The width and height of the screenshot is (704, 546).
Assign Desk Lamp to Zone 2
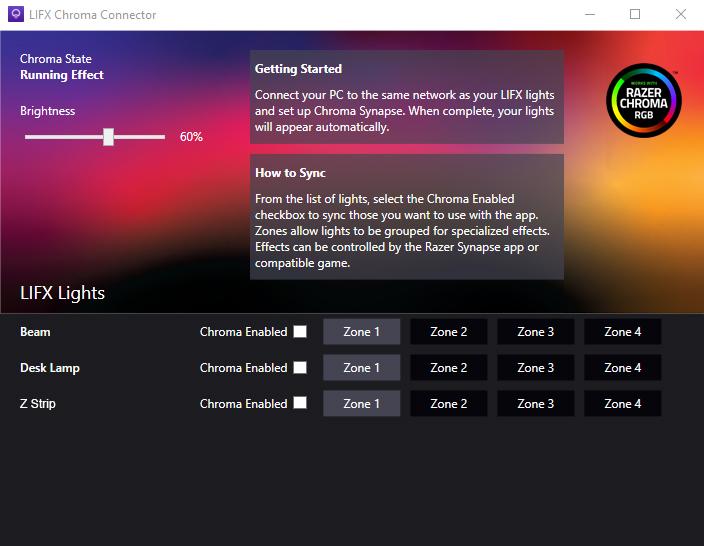tap(449, 368)
